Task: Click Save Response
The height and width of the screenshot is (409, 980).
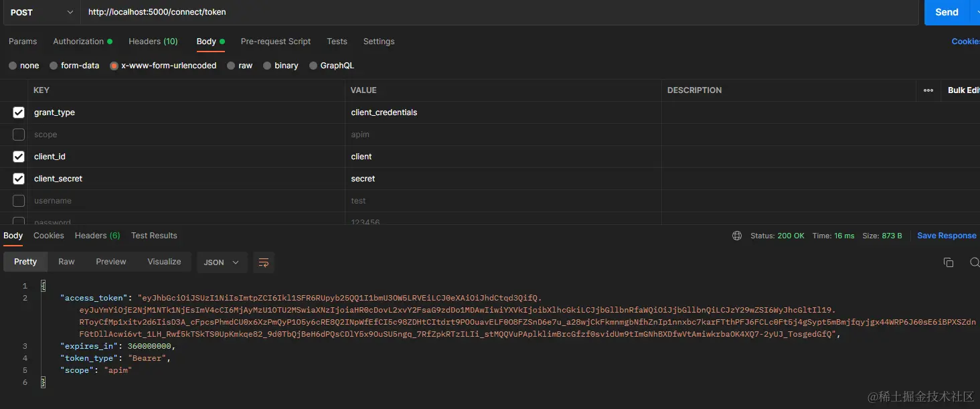Action: click(947, 236)
